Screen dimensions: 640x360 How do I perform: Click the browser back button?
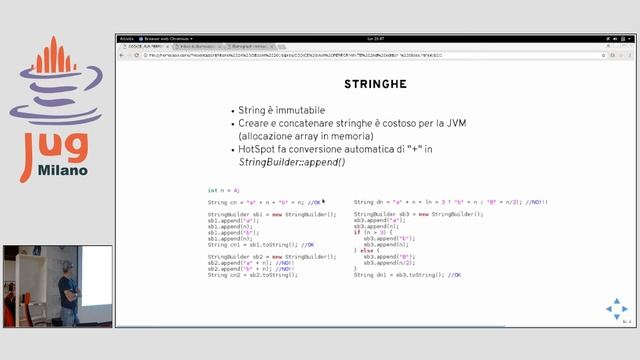point(122,55)
